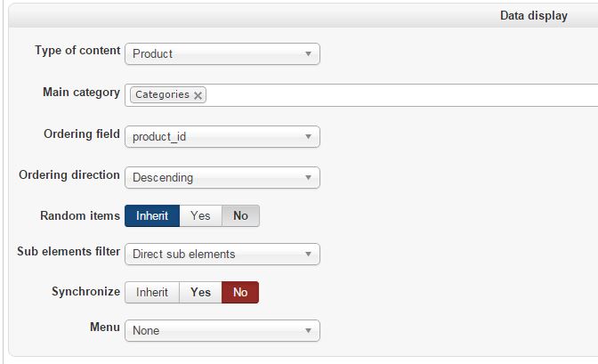Viewport: 598px width, 364px height.
Task: Remove the Categories tag with x icon
Action: [x=198, y=95]
